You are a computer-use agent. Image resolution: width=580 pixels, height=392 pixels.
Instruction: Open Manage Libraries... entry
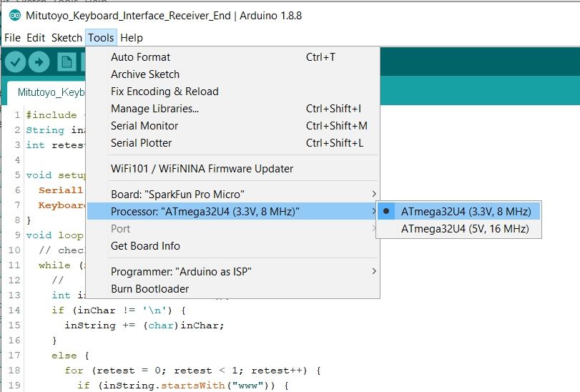point(233,109)
